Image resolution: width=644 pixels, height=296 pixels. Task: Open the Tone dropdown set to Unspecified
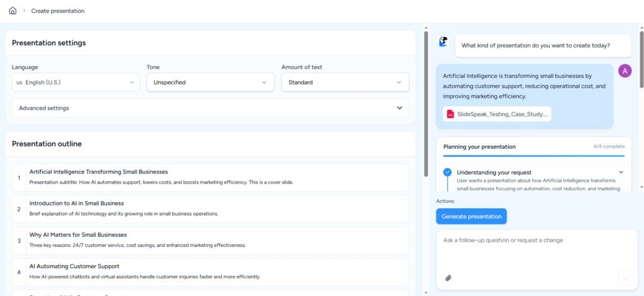[x=210, y=82]
